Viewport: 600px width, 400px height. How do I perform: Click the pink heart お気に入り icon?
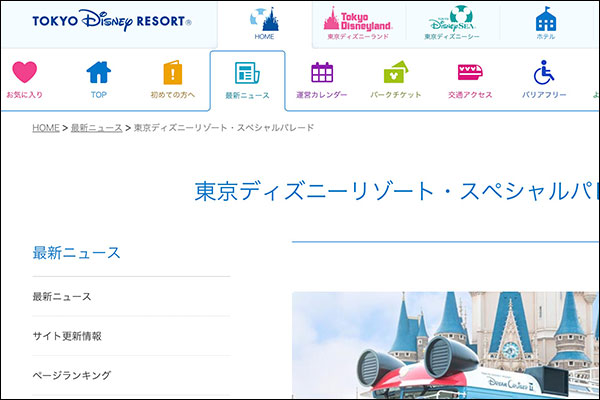click(23, 74)
